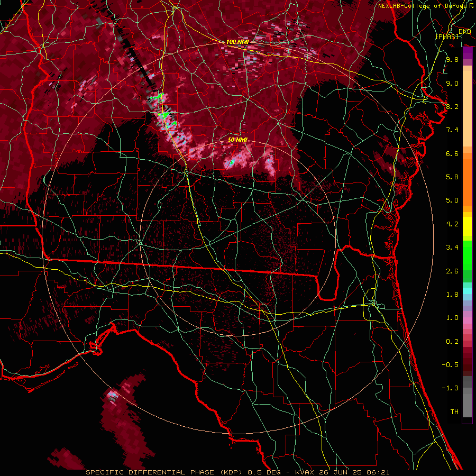
Task: Click the '9.8' legend value
Action: point(452,59)
